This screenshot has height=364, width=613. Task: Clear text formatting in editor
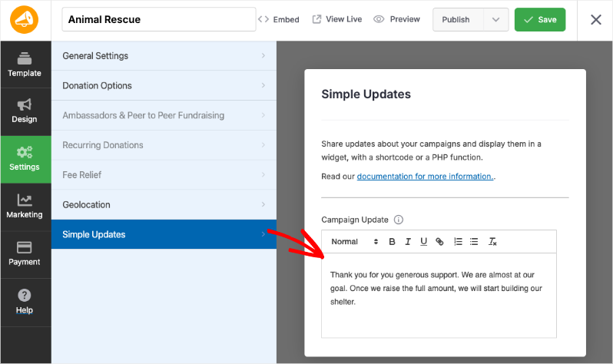[x=492, y=242]
